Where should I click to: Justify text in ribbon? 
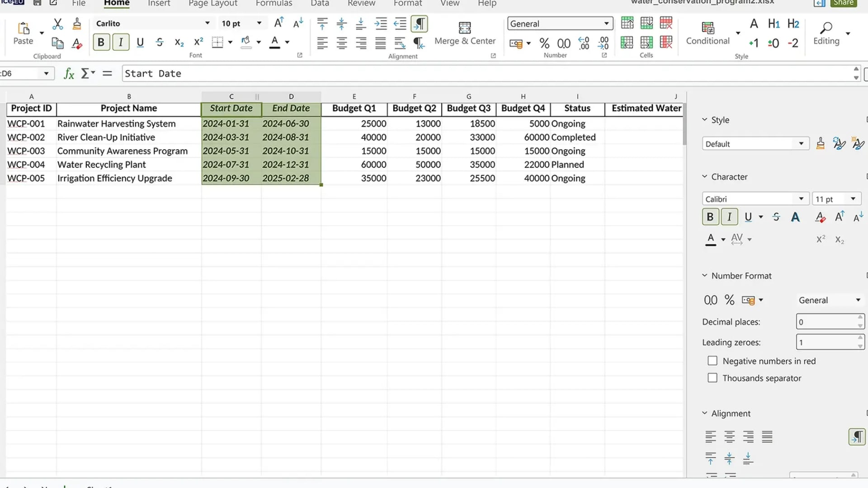[x=381, y=43]
